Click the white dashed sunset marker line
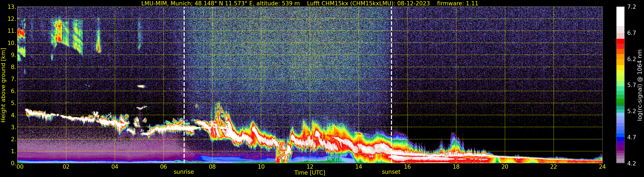 click(391, 85)
